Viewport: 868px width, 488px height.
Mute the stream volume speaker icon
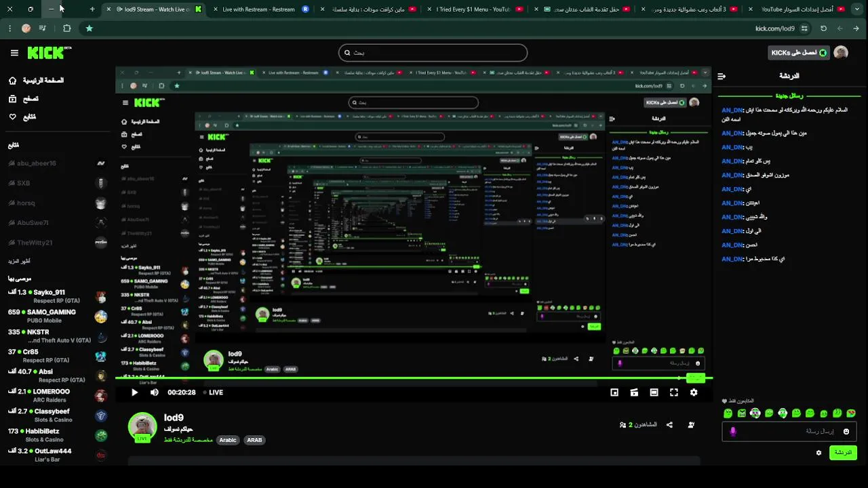coord(155,392)
